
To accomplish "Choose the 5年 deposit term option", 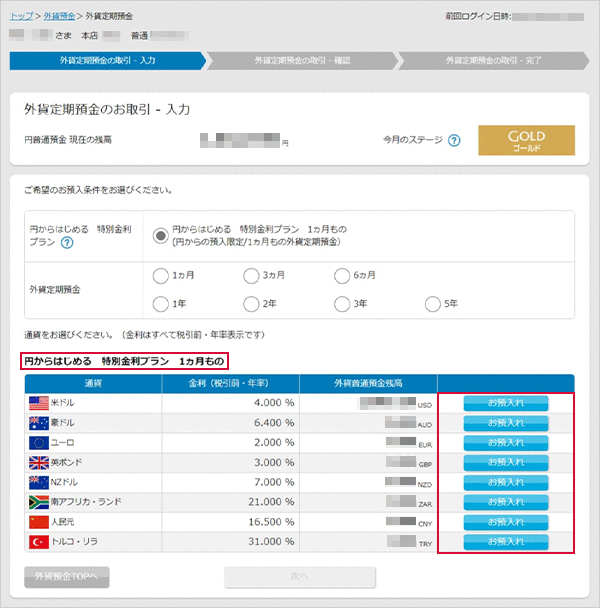I will [x=432, y=304].
